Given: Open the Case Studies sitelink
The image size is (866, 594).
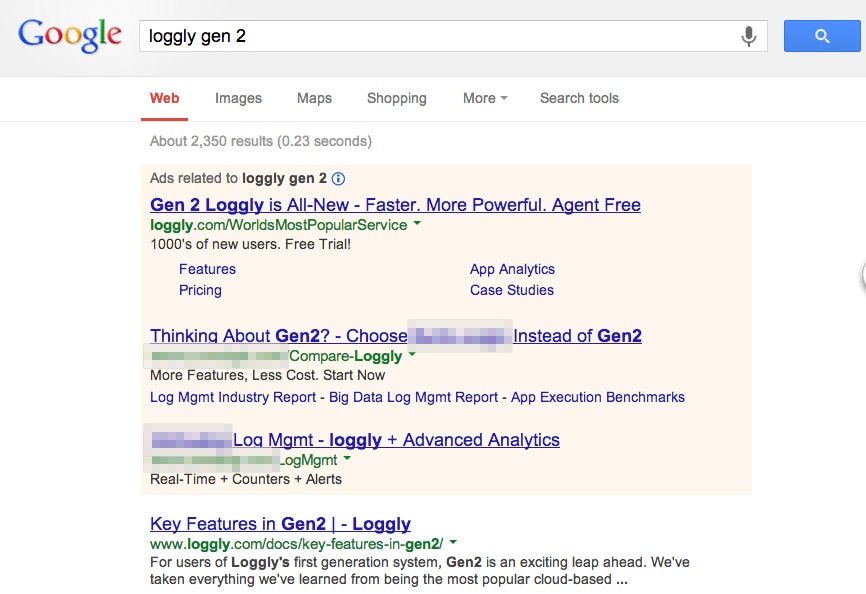Looking at the screenshot, I should 511,290.
